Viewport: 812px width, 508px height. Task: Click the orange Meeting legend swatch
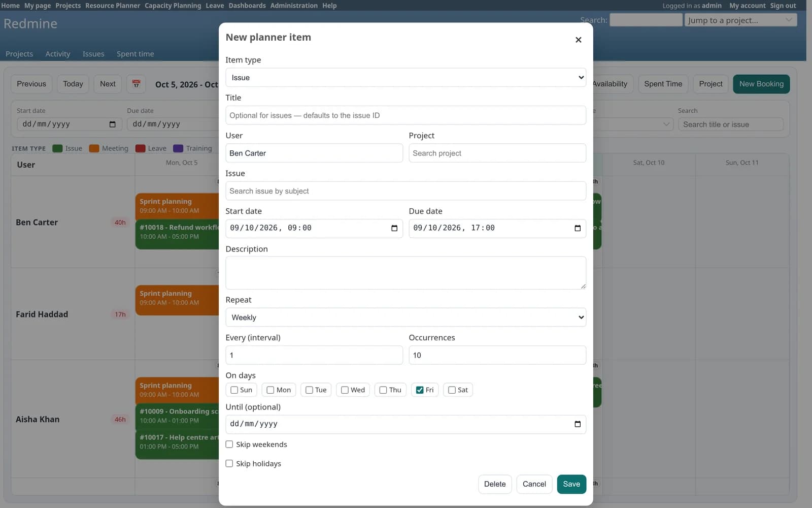94,148
